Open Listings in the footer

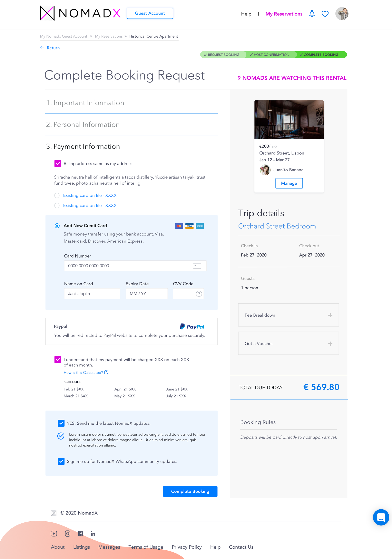click(x=81, y=547)
